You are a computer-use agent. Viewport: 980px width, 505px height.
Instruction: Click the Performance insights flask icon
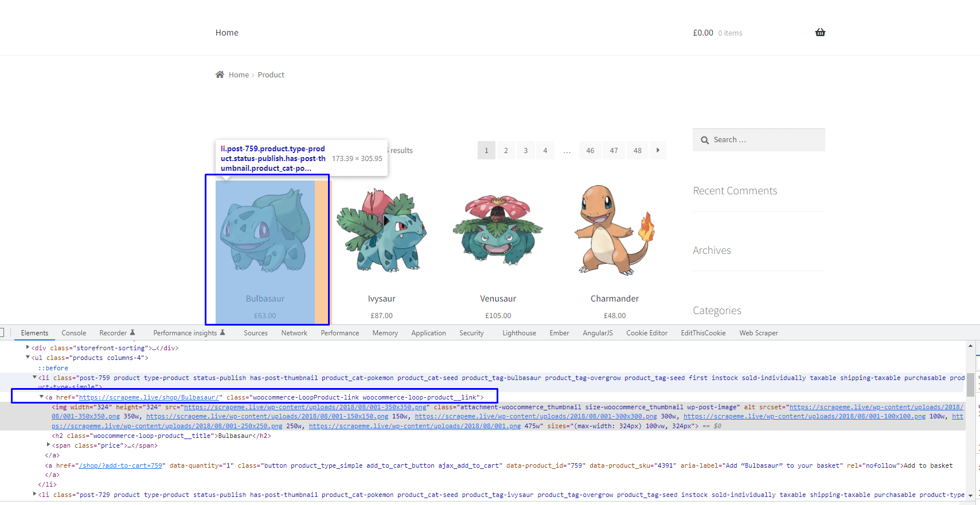pos(222,332)
